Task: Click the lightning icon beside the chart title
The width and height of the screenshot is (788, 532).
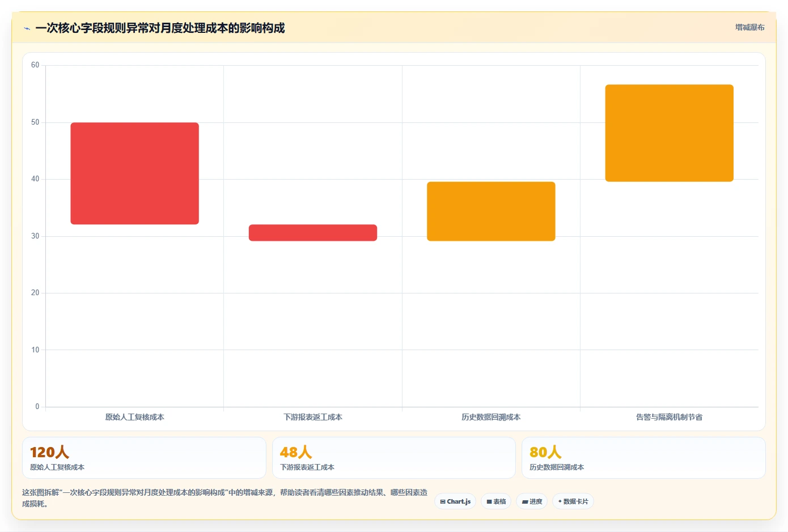Action: click(x=27, y=28)
